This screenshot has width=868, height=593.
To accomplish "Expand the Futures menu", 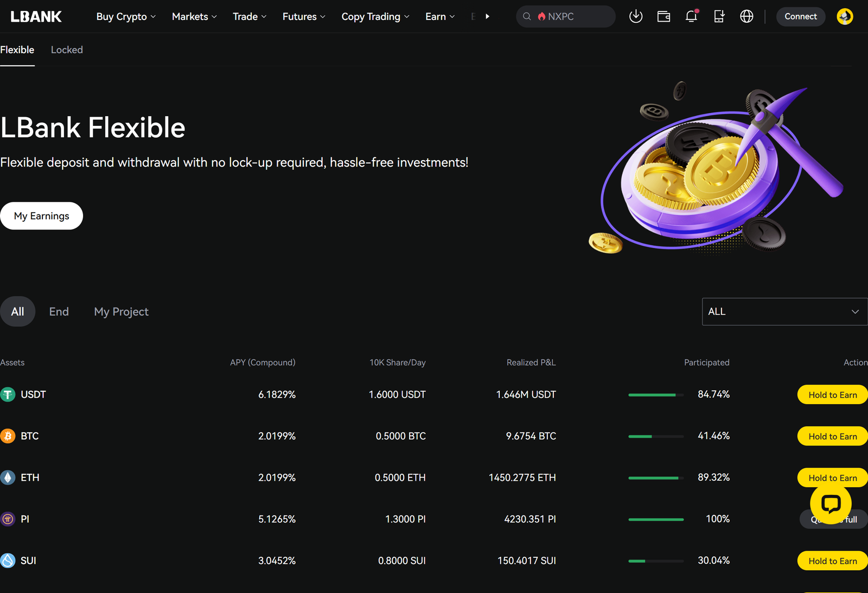I will (x=303, y=16).
